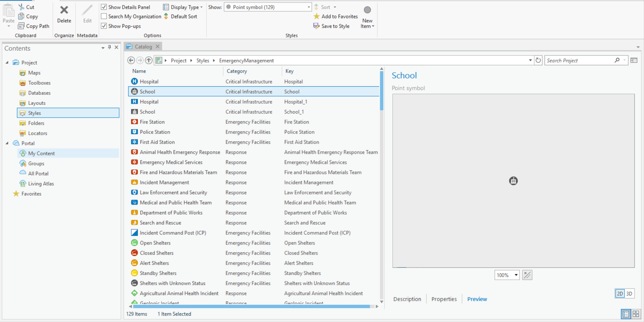
Task: Select Toolboxes in Contents tree
Action: click(39, 83)
